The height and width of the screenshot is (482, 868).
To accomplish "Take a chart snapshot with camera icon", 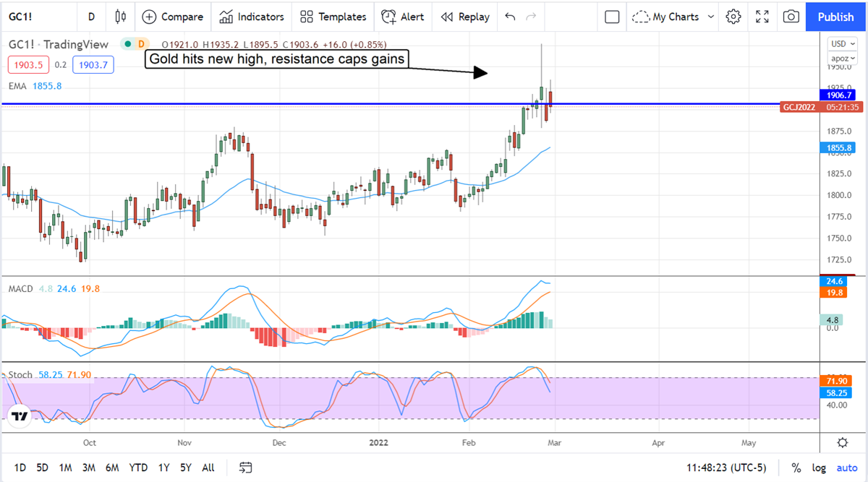I will (791, 17).
